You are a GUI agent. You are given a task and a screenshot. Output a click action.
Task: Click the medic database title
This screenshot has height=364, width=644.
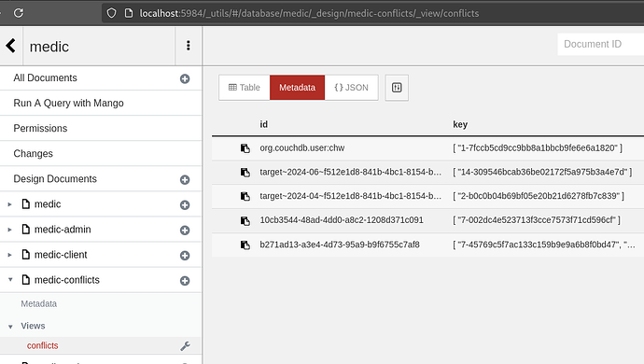[49, 47]
